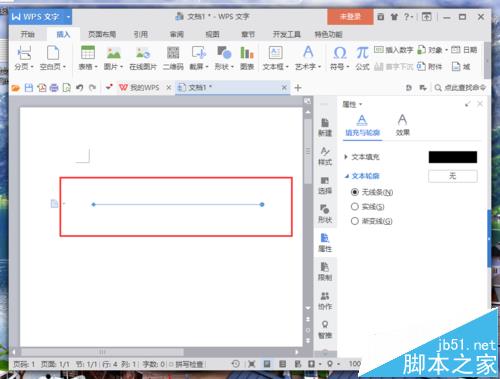The image size is (500, 379).
Task: Click the black text fill color swatch
Action: [453, 157]
